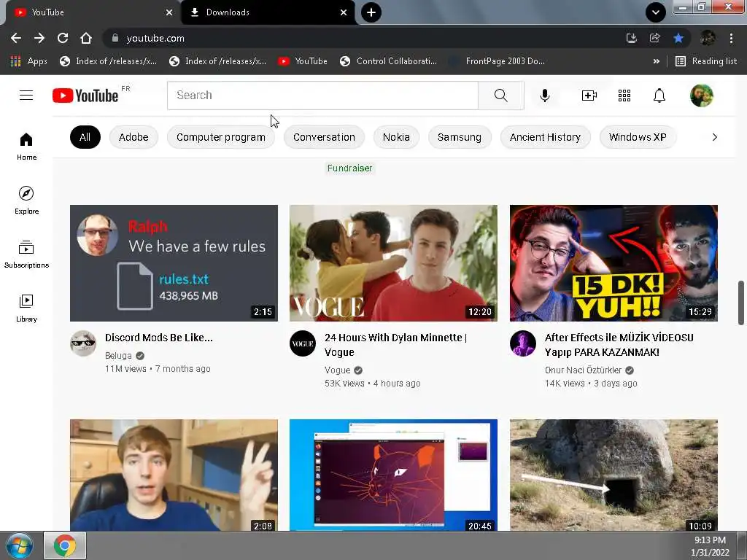Switch to the Downloads tab

coord(268,12)
